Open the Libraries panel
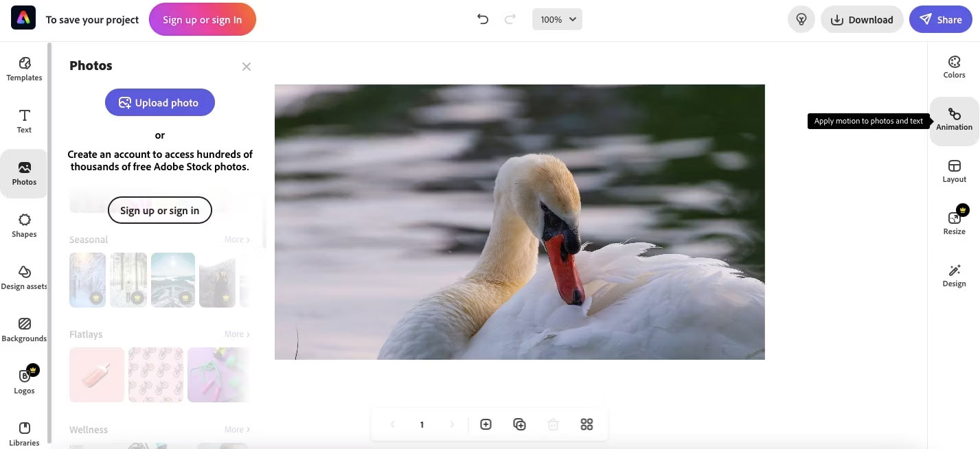This screenshot has height=449, width=980. tap(24, 432)
